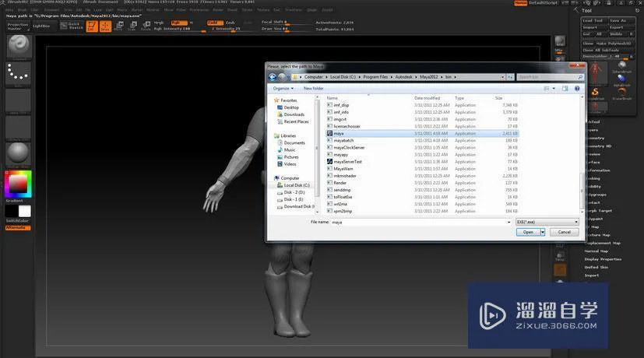Screen dimensions: 644x358
Task: Open the Quick Sketch tool
Action: 70,26
